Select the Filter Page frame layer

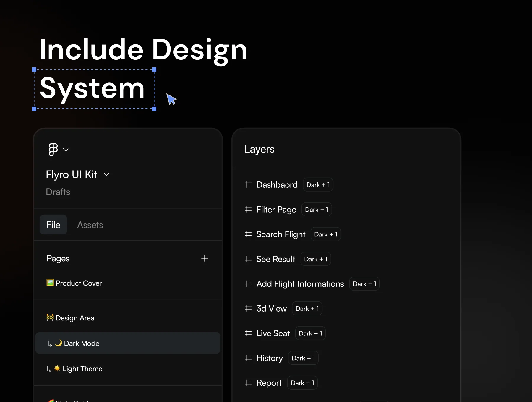pos(276,210)
